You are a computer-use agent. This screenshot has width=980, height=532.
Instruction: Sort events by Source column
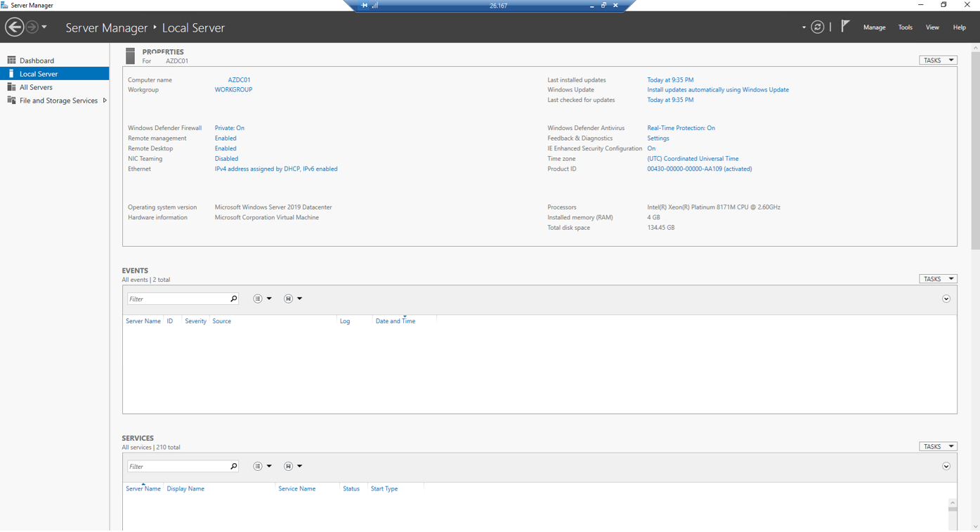[221, 321]
